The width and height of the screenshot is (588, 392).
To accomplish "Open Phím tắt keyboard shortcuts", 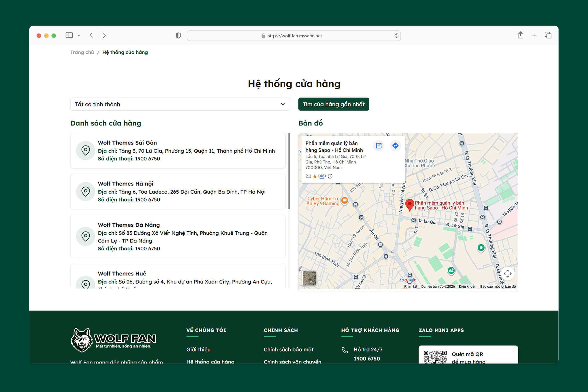I will click(411, 286).
